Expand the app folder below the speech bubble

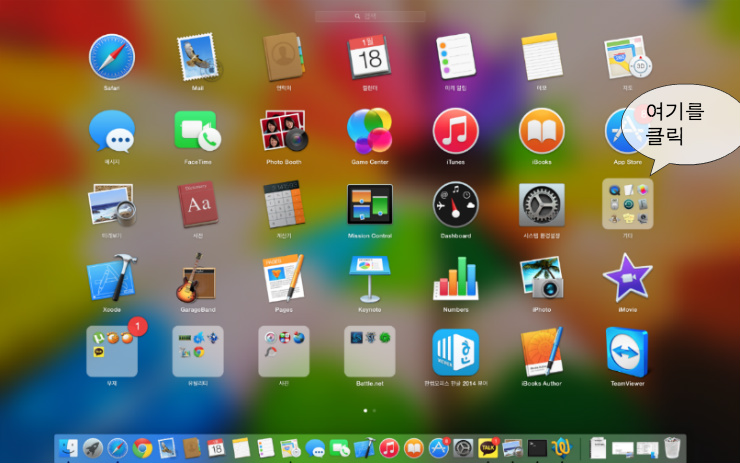(x=627, y=204)
